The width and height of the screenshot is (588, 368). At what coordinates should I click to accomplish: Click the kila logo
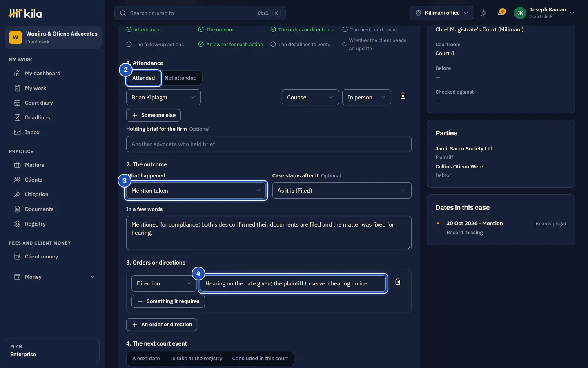pyautogui.click(x=25, y=13)
